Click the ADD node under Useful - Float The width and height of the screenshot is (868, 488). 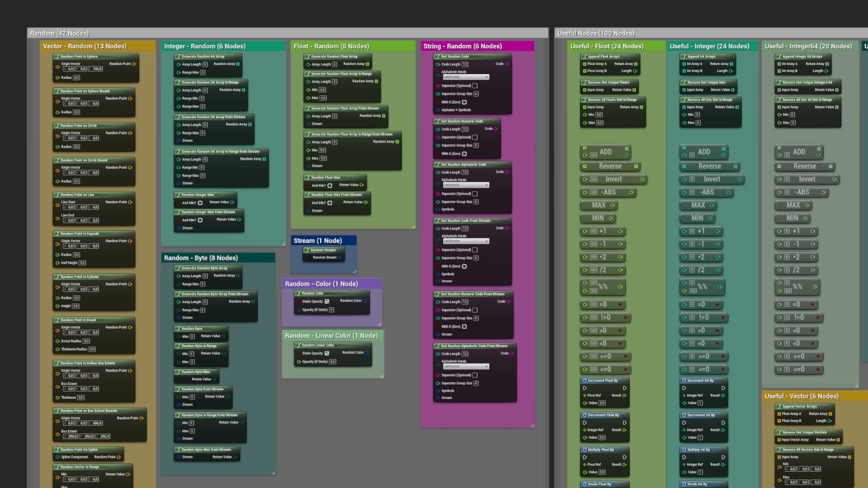tap(606, 152)
